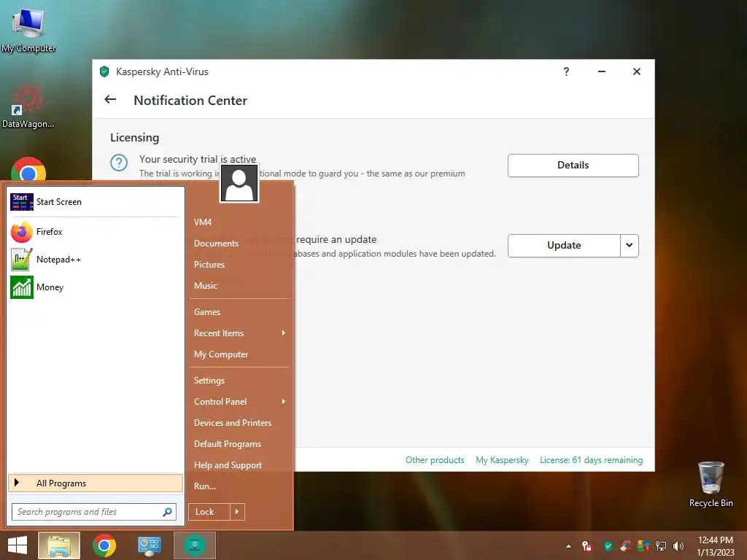Viewport: 747px width, 560px height.
Task: Open Kaspersky help question mark
Action: pyautogui.click(x=566, y=71)
